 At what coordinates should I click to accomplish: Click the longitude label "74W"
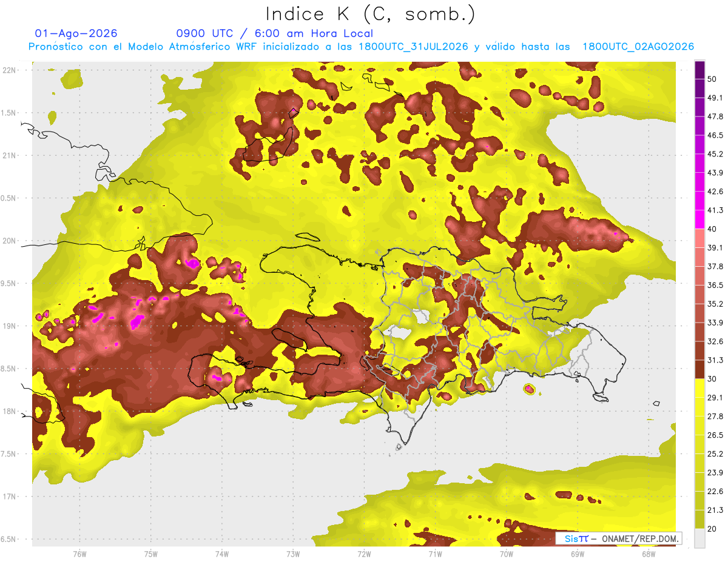coord(222,554)
